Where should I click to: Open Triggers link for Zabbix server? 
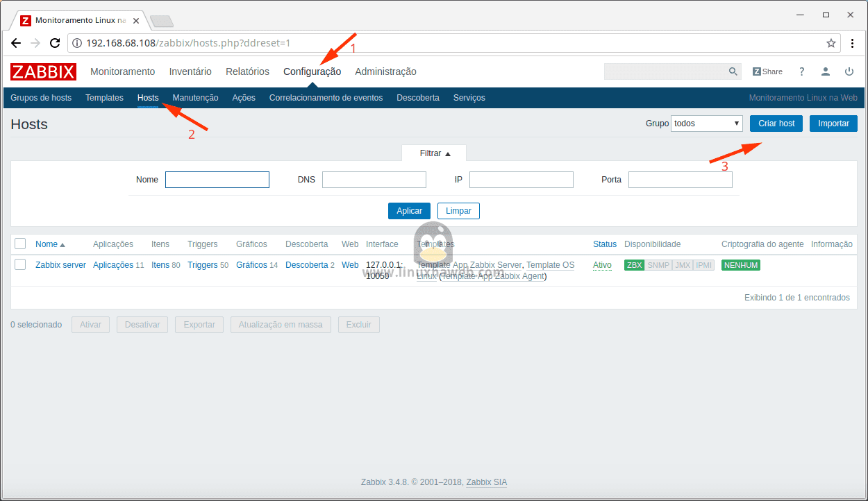coord(203,265)
